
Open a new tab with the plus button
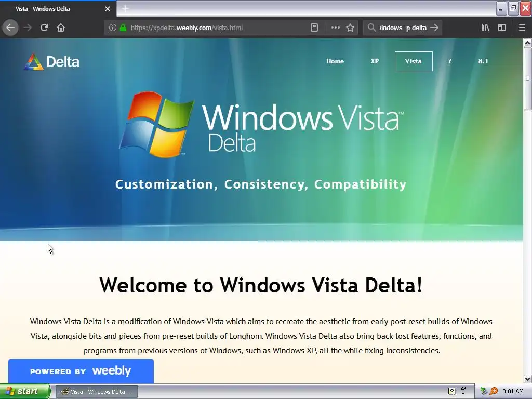click(x=125, y=8)
